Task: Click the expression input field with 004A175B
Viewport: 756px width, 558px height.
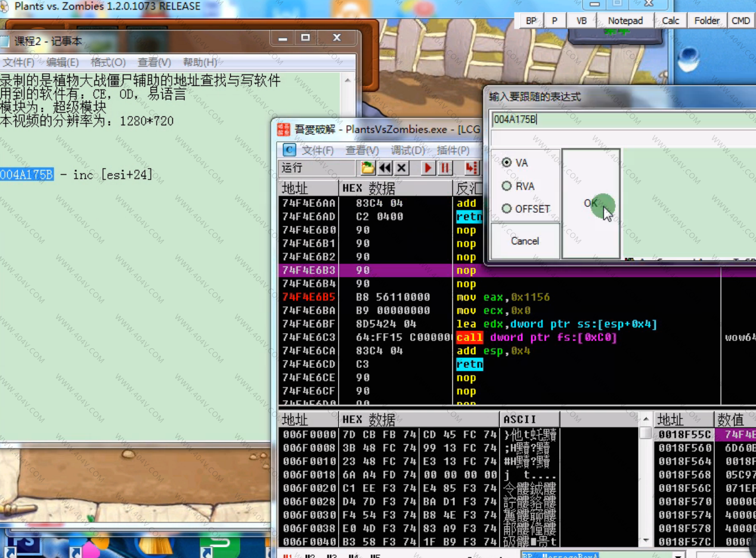Action: [620, 119]
